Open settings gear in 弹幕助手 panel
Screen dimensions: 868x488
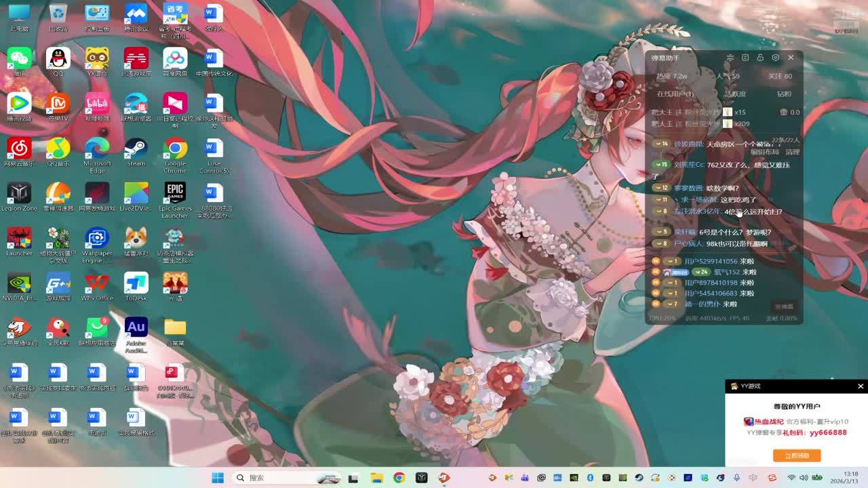775,58
